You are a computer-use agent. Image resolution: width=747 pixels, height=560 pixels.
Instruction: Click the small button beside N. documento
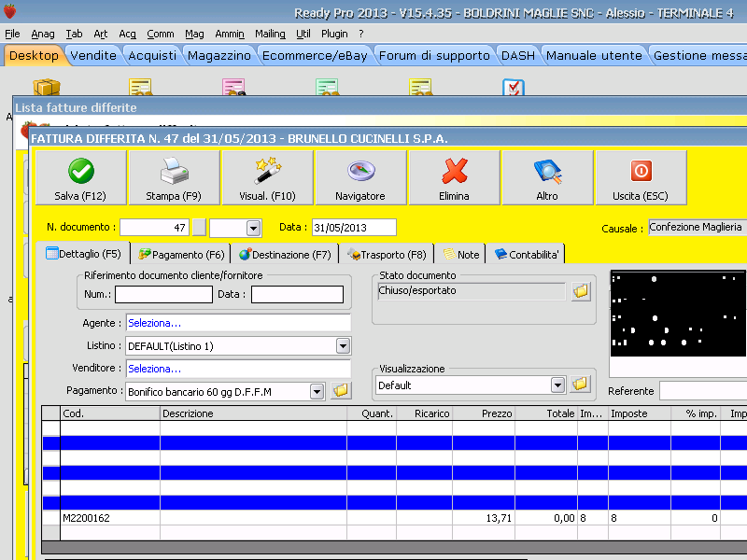(199, 228)
